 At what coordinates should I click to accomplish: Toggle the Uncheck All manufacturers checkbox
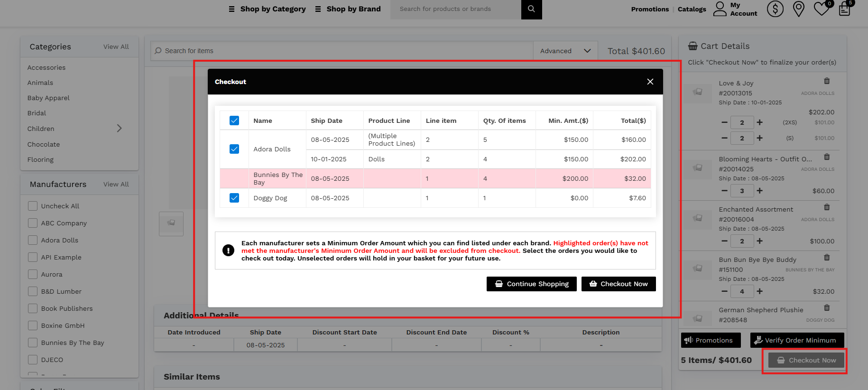(x=33, y=206)
